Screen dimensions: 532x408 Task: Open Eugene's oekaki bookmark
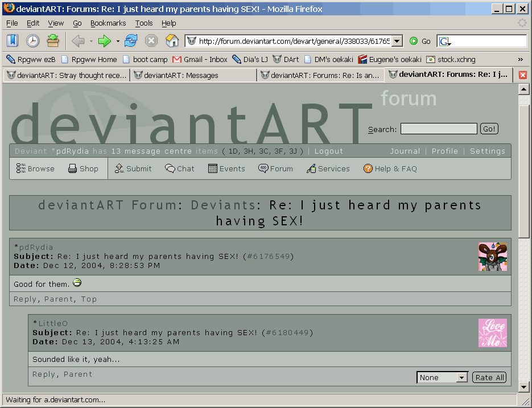390,59
